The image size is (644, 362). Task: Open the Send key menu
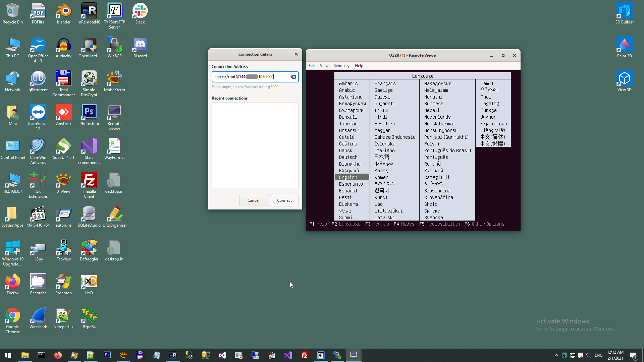tap(341, 66)
